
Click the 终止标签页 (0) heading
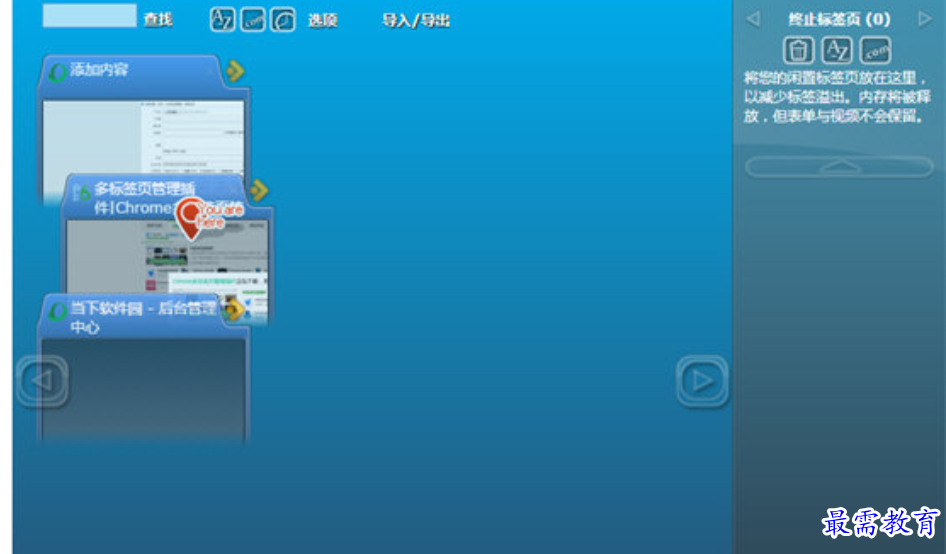pos(839,19)
